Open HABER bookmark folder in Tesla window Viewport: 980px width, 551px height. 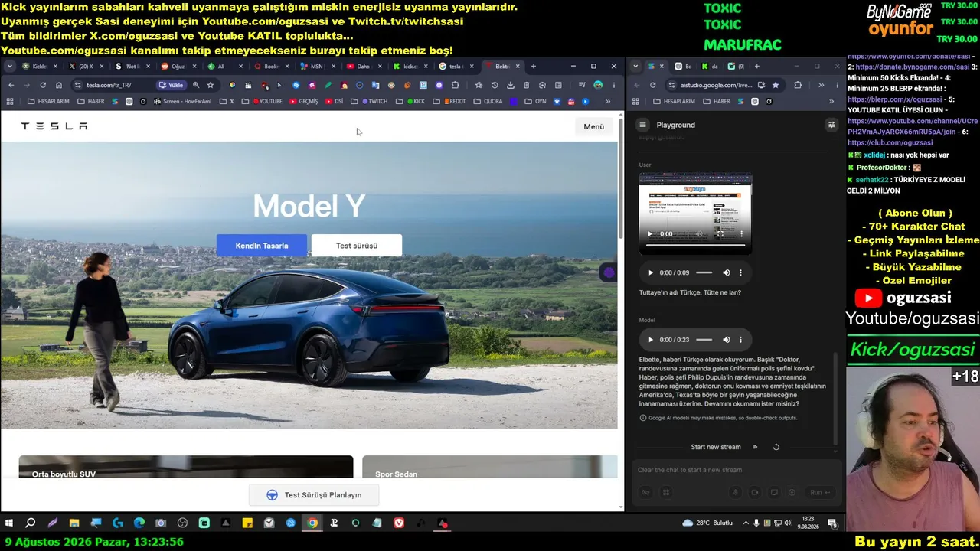[91, 101]
